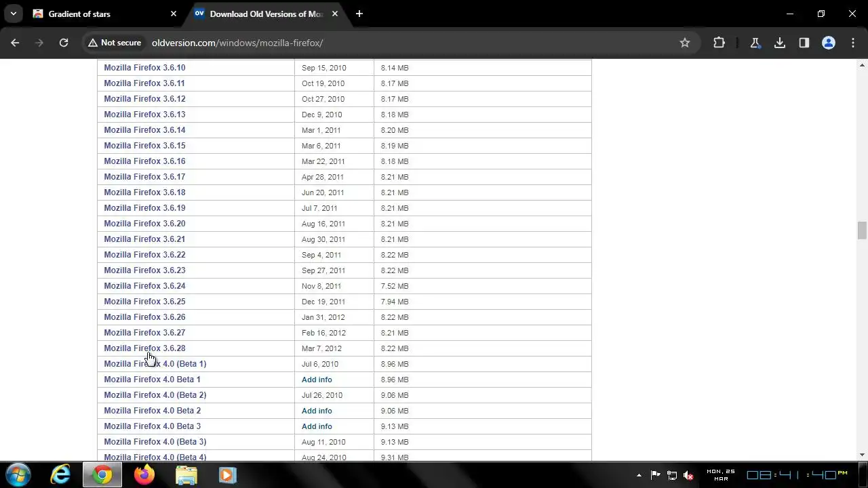Screen dimensions: 868x488
Task: Reload the current page
Action: (x=64, y=43)
